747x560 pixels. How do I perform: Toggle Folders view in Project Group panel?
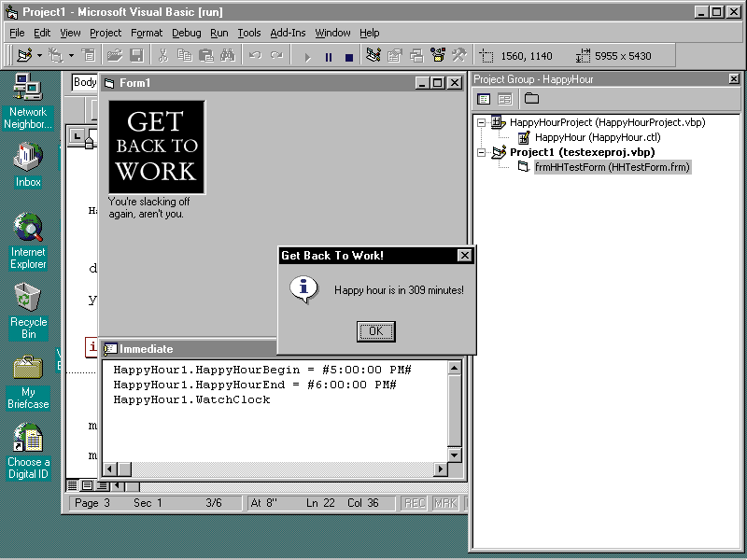click(531, 99)
